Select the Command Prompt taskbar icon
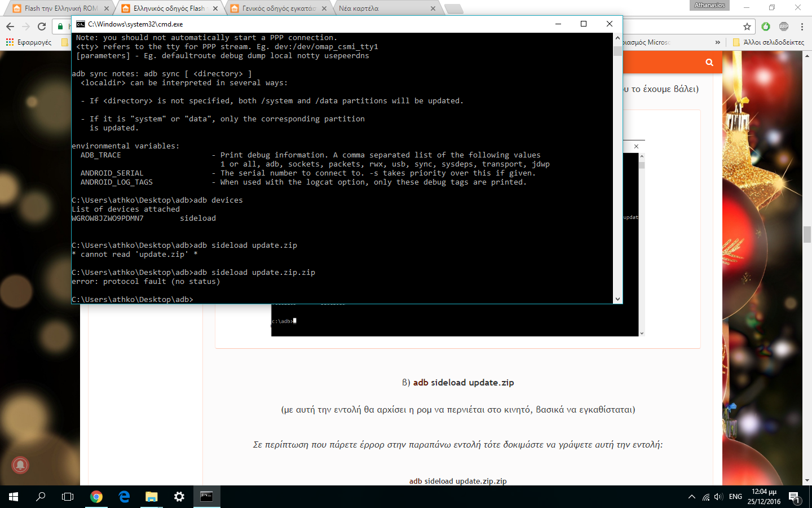 206,497
